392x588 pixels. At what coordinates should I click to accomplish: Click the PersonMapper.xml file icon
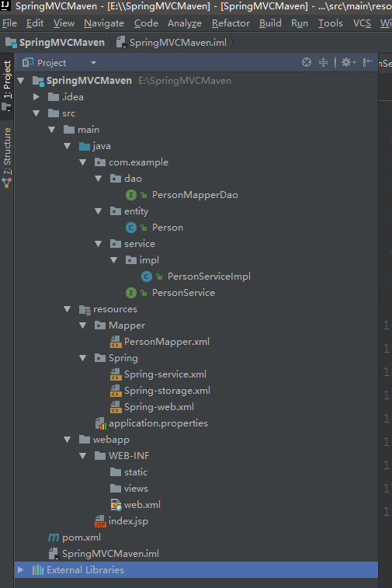click(116, 342)
